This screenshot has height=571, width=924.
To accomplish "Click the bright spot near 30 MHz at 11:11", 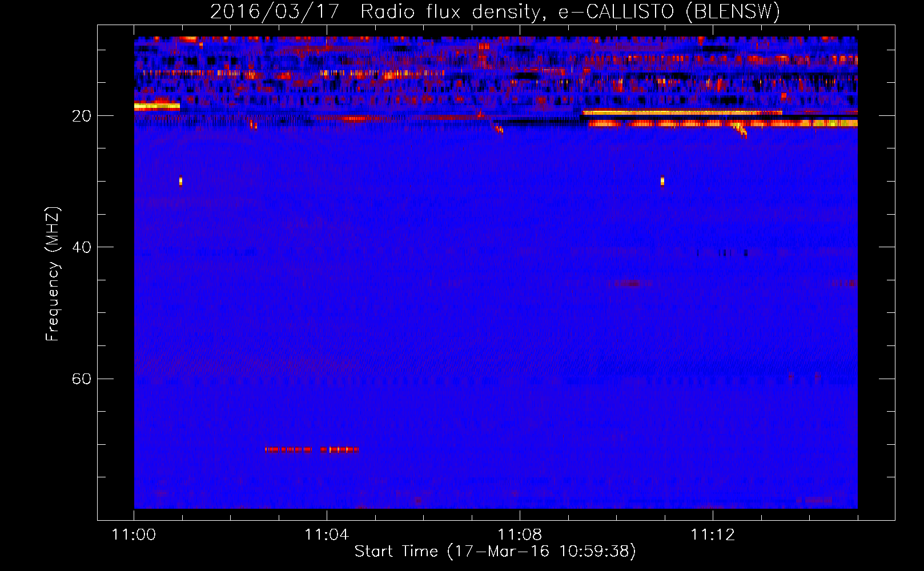I will (x=662, y=181).
